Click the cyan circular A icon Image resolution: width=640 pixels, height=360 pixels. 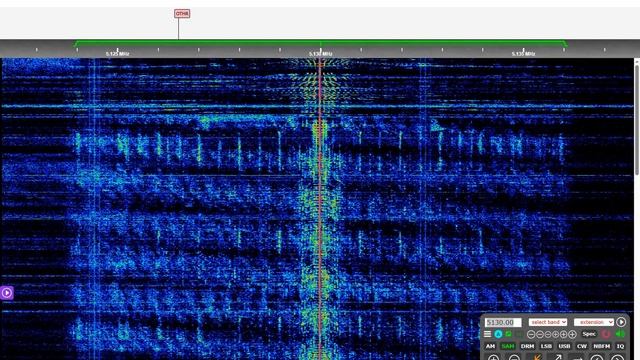[498, 334]
